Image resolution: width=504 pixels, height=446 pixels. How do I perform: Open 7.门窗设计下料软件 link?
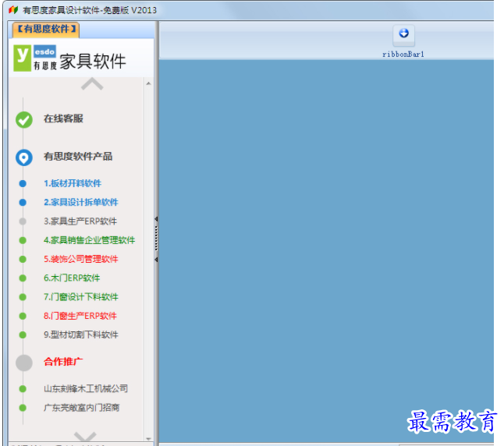pos(81,297)
